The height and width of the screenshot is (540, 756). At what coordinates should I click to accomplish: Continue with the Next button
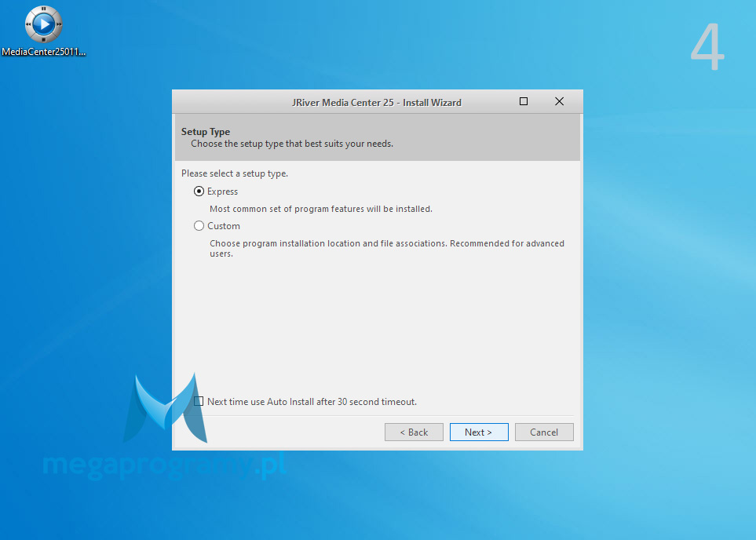[479, 432]
